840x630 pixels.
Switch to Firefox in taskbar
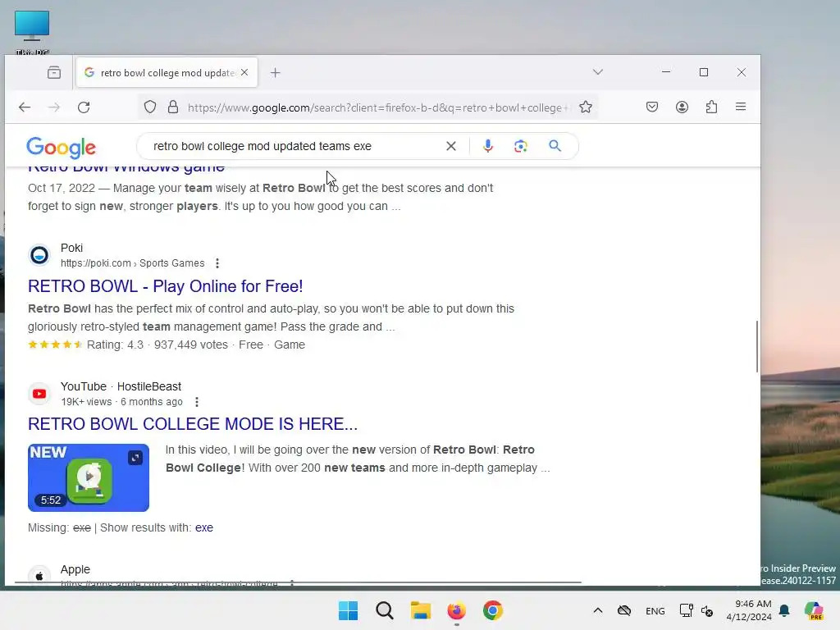click(456, 610)
